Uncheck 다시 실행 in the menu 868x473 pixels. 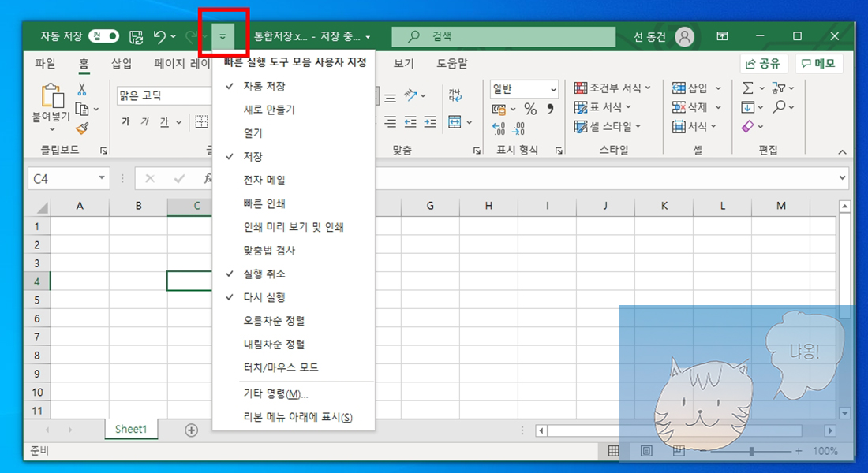(x=294, y=297)
